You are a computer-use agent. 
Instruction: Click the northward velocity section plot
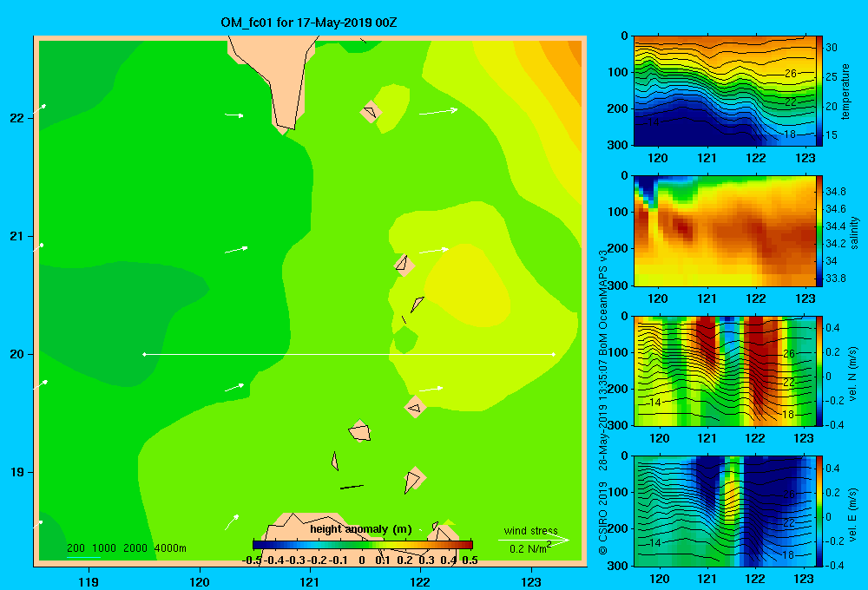[x=725, y=370]
